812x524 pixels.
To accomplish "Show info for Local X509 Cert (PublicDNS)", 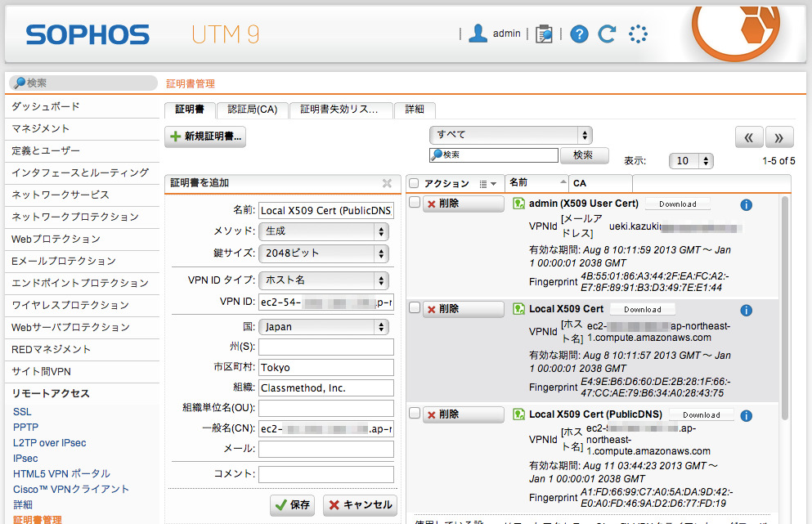I will point(747,415).
